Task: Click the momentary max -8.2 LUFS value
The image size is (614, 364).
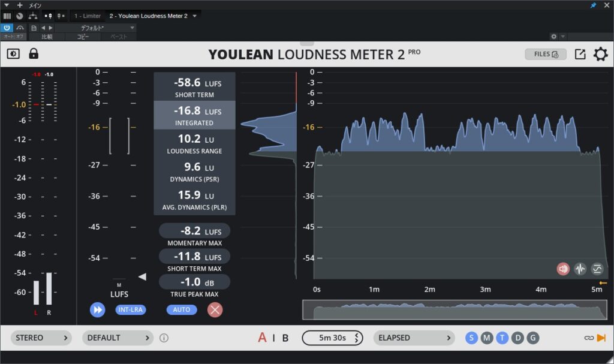Action: click(195, 231)
